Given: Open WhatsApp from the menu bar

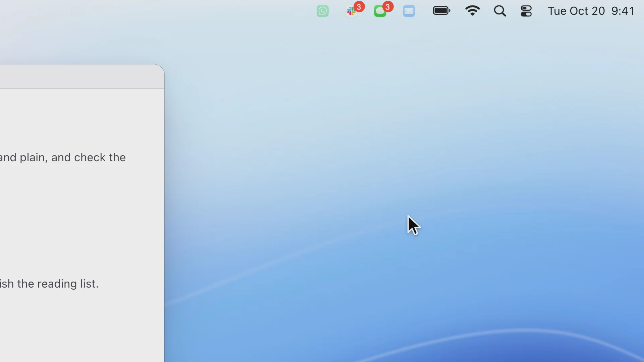Looking at the screenshot, I should pyautogui.click(x=322, y=11).
